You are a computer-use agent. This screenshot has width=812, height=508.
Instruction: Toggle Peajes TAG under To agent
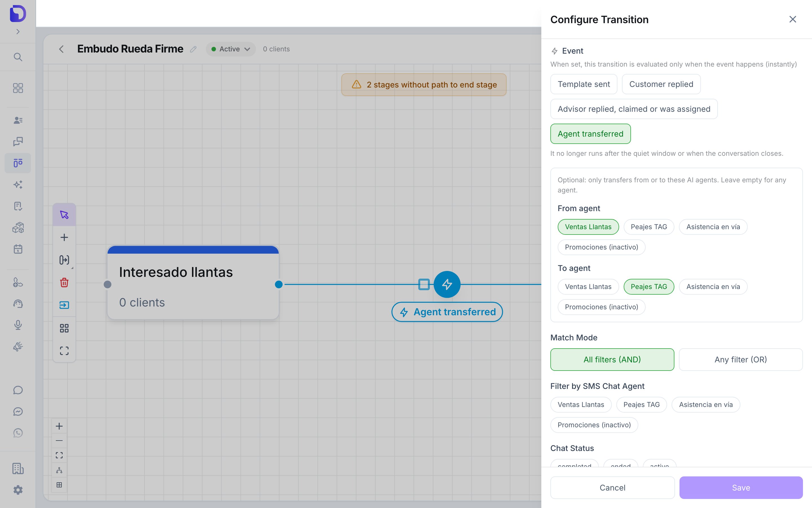click(x=648, y=286)
